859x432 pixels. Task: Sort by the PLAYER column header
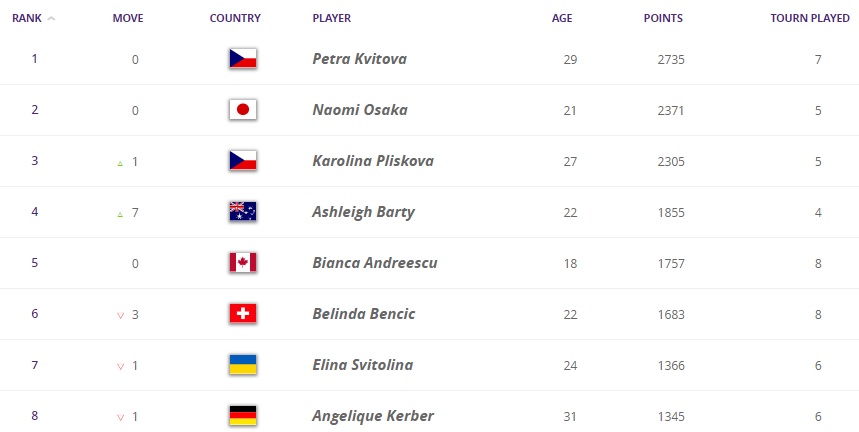click(x=331, y=18)
